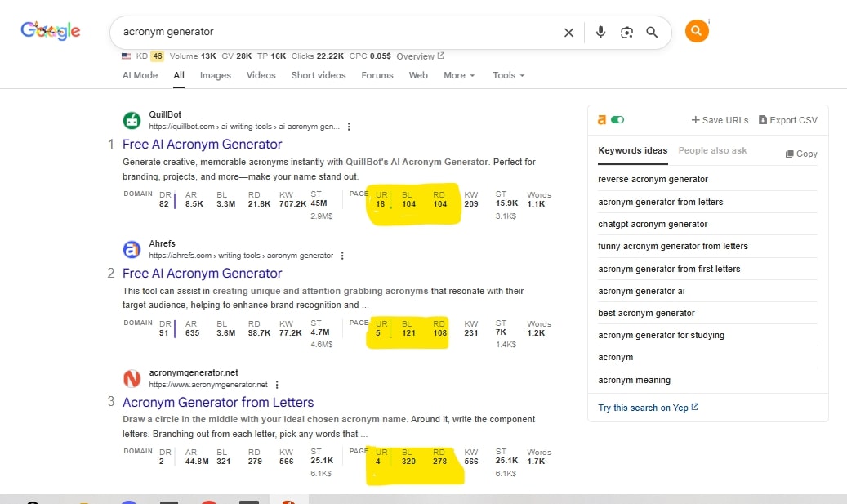The height and width of the screenshot is (504, 847).
Task: Click inside the acronym generator search field
Action: 327,32
